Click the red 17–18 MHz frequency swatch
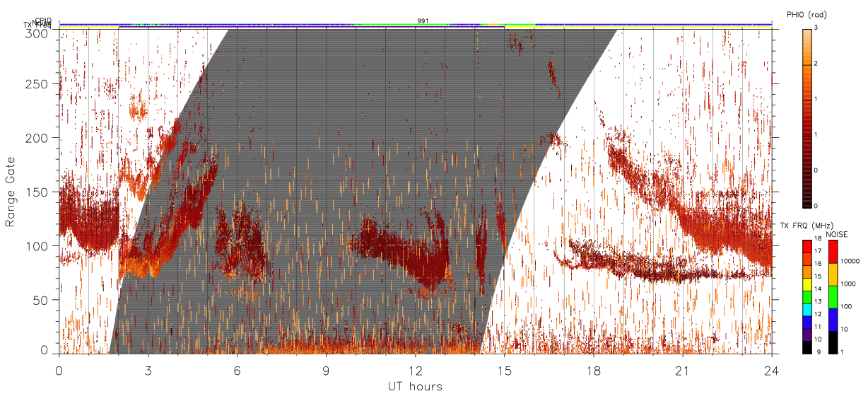 point(807,246)
